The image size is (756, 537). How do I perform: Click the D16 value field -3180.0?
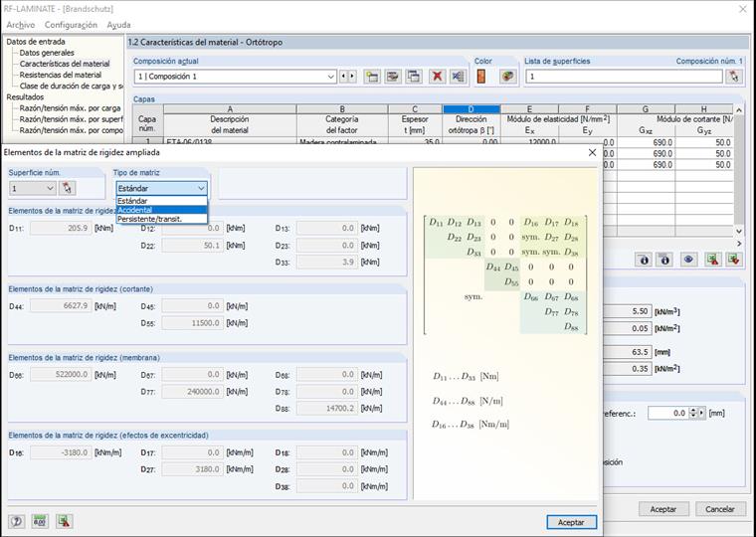61,452
